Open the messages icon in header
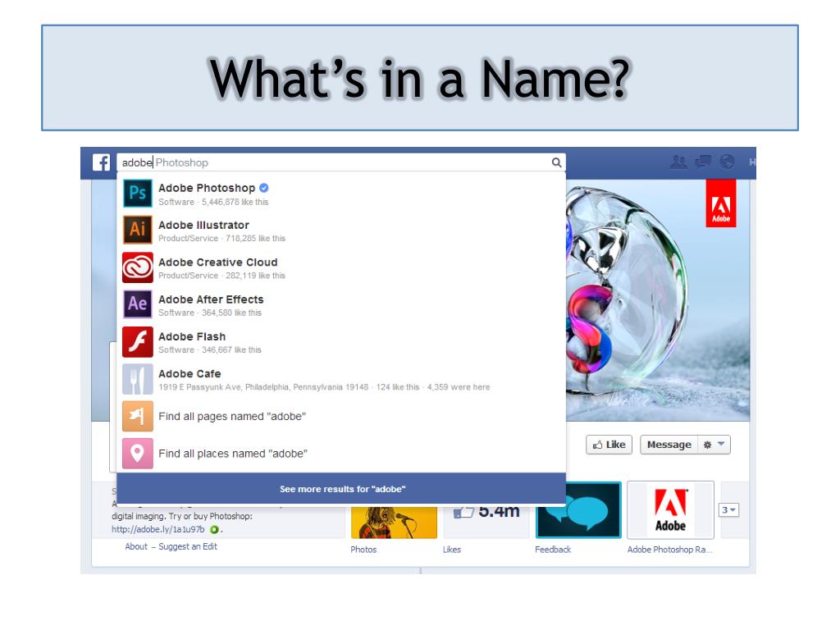 point(703,162)
